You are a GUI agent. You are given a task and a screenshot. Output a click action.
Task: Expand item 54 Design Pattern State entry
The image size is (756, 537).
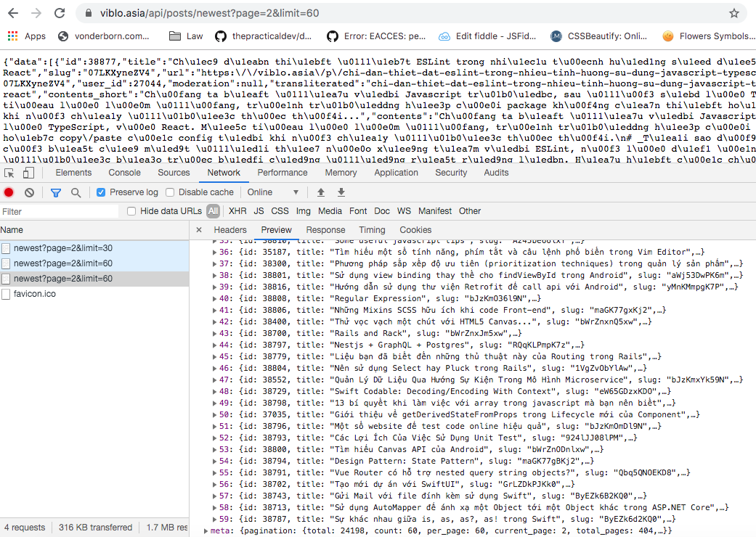pos(214,461)
